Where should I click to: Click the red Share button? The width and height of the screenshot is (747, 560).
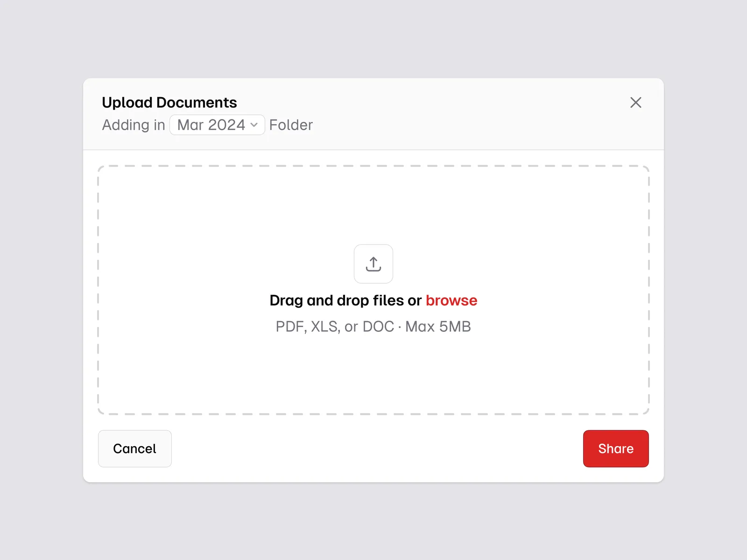click(x=615, y=448)
